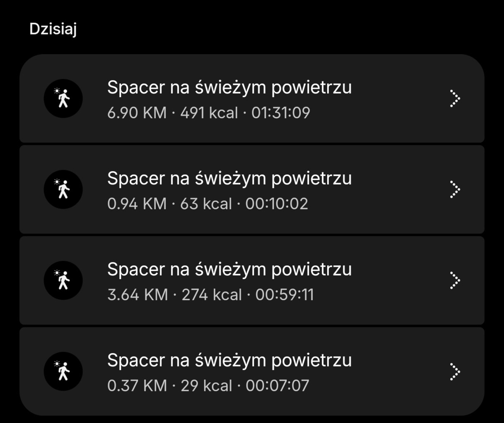Tap the walking icon on the 0.37 KM walk
504x423 pixels.
pos(62,371)
